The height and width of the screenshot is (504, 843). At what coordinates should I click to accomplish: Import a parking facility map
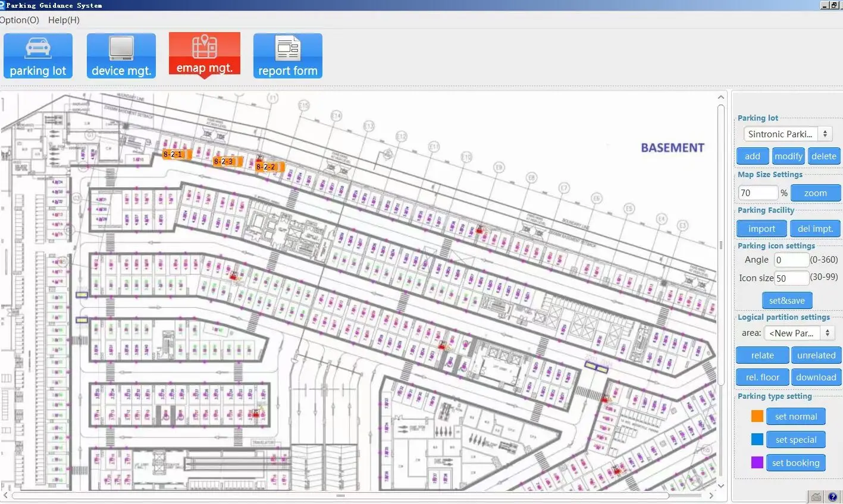(761, 228)
